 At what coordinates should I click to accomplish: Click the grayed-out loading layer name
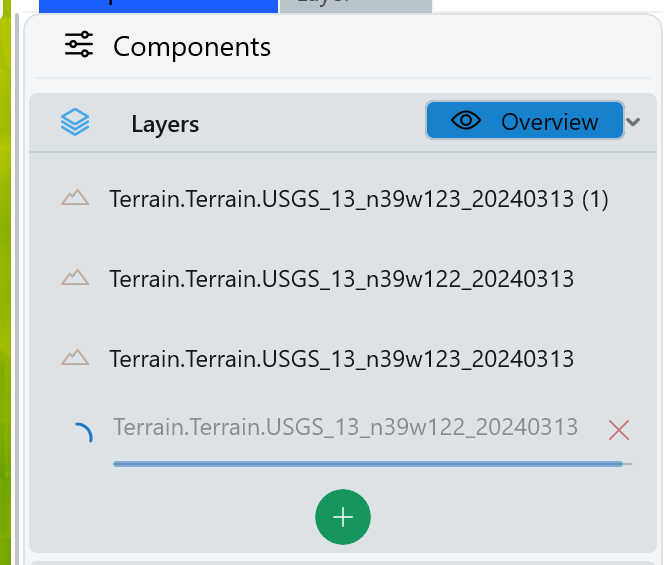coord(345,428)
